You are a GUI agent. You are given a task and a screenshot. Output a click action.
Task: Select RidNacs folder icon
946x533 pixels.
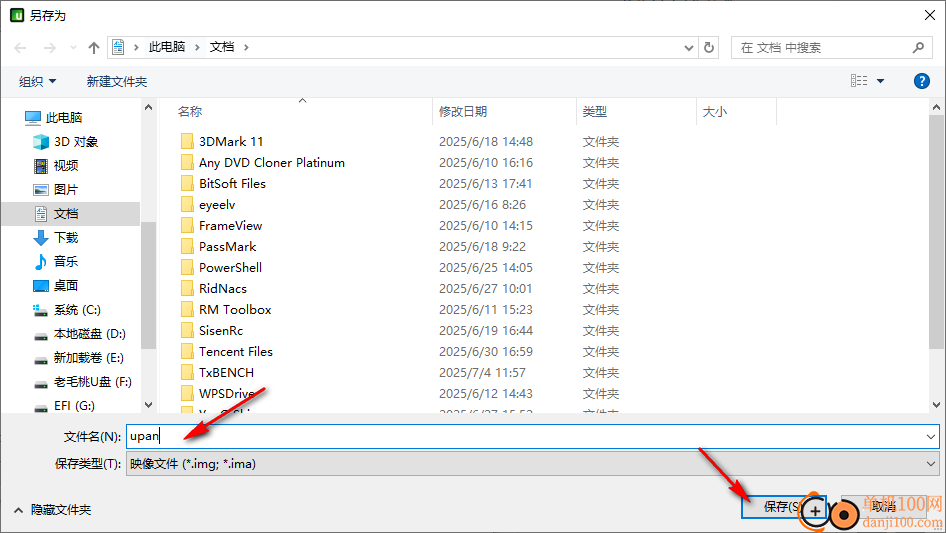tap(187, 289)
